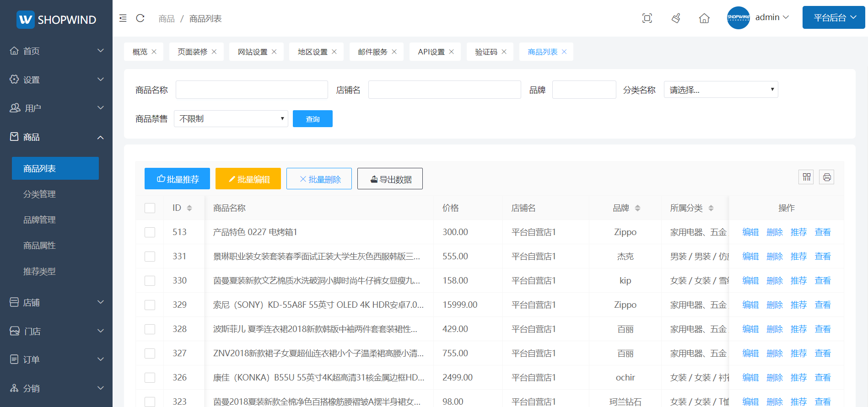This screenshot has height=407, width=868.
Task: Toggle fullscreen mode icon
Action: pyautogui.click(x=647, y=18)
